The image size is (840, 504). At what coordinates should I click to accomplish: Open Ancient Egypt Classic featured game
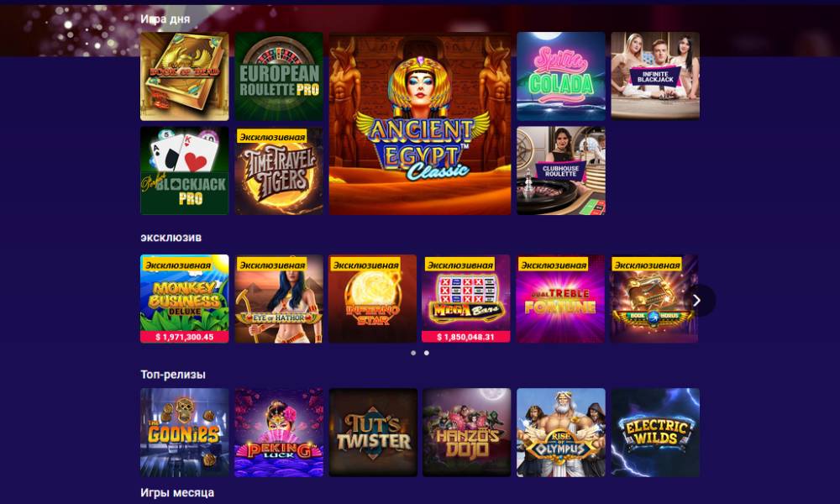tap(420, 123)
